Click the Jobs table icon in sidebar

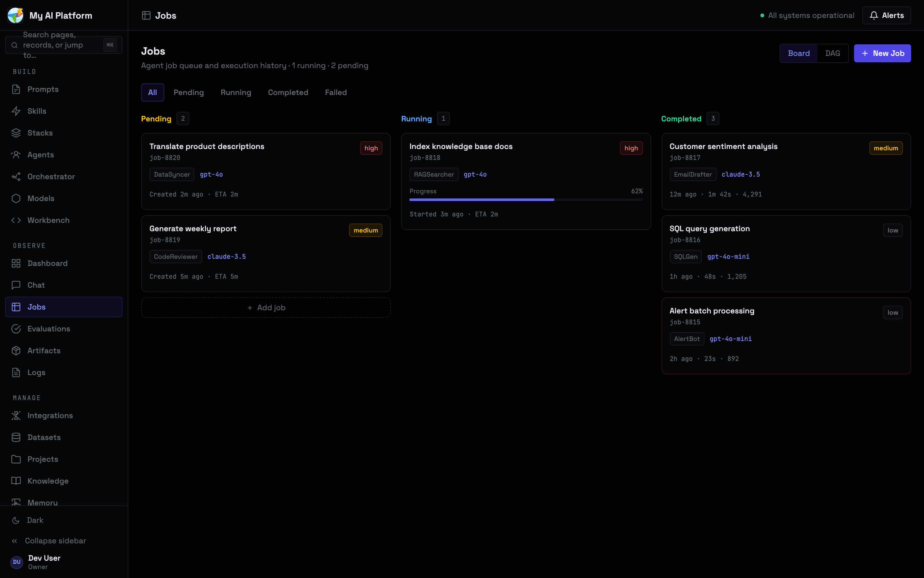pyautogui.click(x=16, y=307)
